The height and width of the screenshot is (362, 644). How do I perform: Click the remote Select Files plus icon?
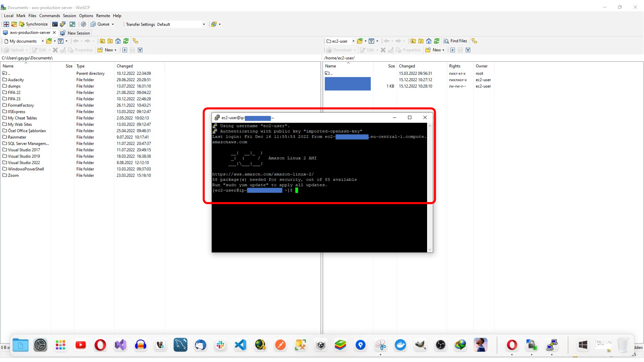point(452,50)
